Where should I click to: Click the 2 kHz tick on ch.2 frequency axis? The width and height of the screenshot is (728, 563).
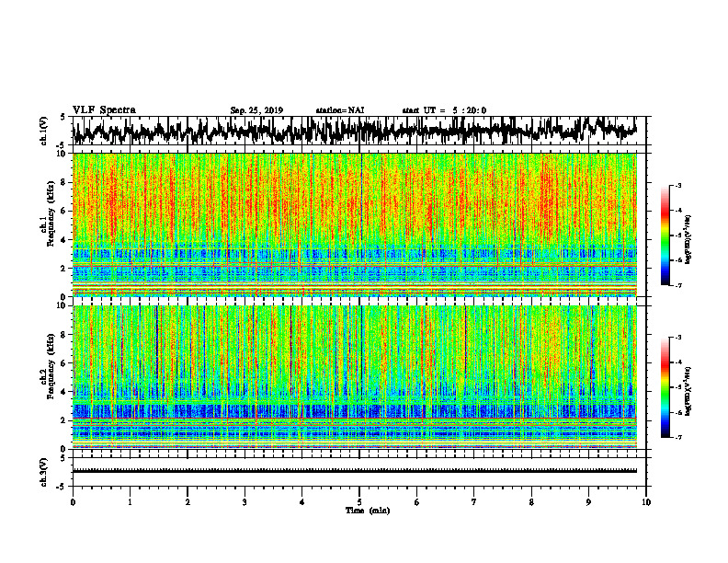tap(63, 420)
